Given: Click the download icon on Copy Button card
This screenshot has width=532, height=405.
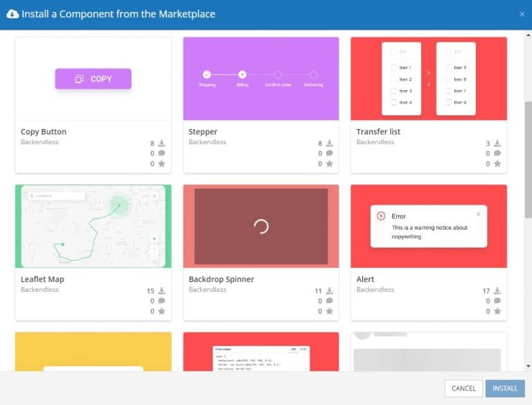Looking at the screenshot, I should tap(161, 144).
